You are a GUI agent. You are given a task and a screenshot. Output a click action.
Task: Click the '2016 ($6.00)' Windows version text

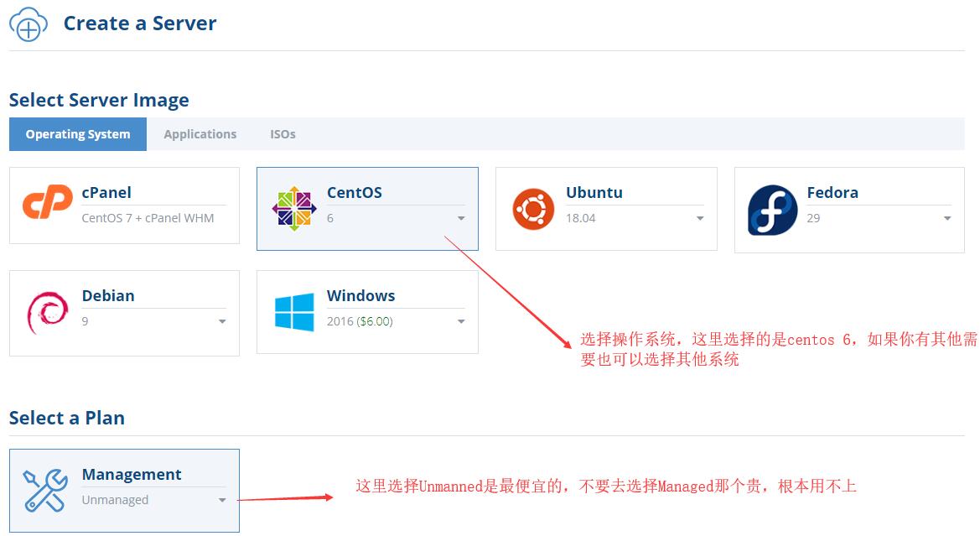point(360,321)
